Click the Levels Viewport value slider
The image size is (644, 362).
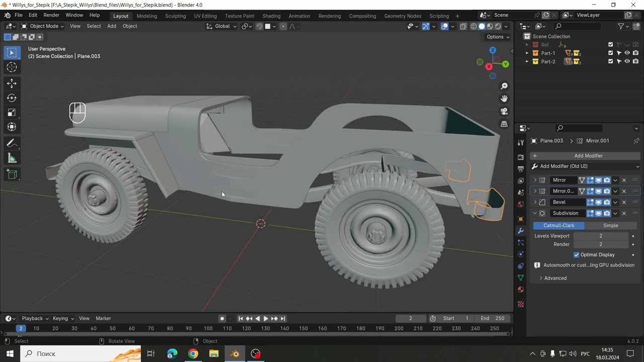click(600, 236)
